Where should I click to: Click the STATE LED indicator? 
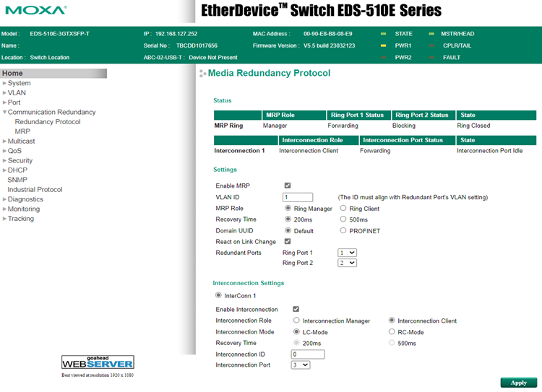click(383, 34)
